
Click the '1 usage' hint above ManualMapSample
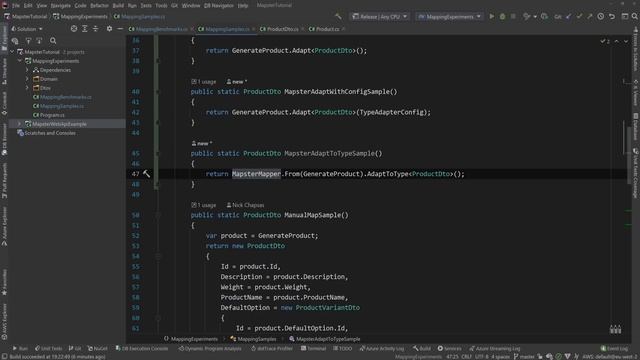(x=204, y=205)
